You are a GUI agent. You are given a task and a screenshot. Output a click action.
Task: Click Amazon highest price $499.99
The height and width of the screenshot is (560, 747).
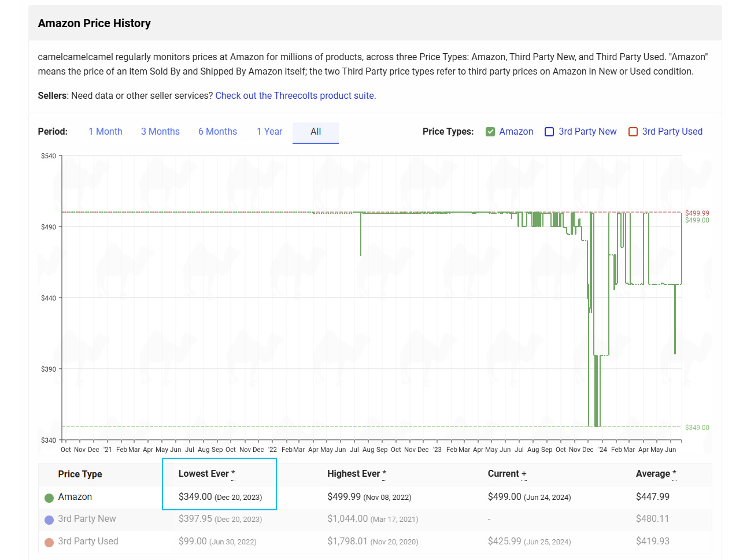coord(344,497)
